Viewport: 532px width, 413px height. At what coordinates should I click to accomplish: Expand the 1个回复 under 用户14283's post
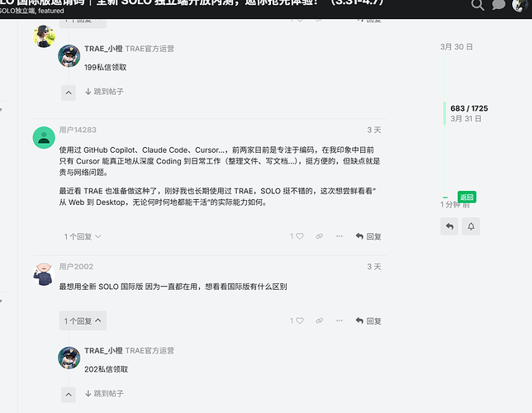point(83,236)
